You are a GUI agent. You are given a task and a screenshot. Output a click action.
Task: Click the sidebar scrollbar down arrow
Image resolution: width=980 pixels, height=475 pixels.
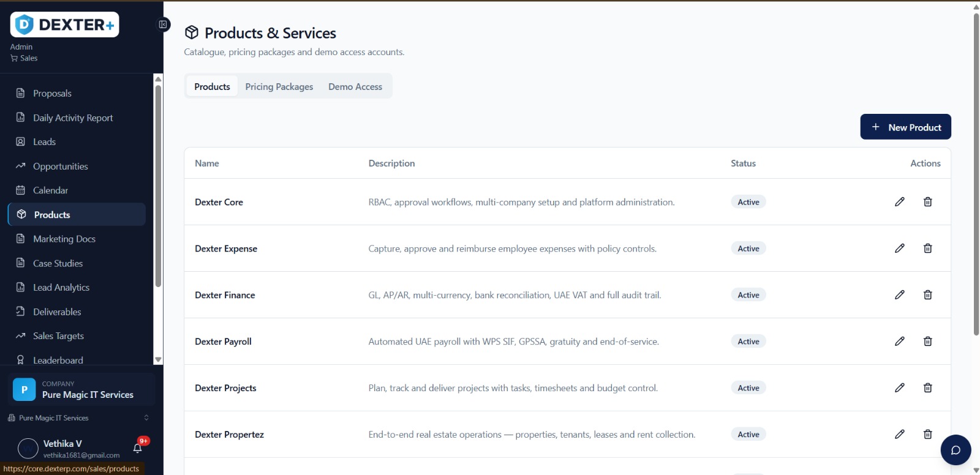click(158, 360)
